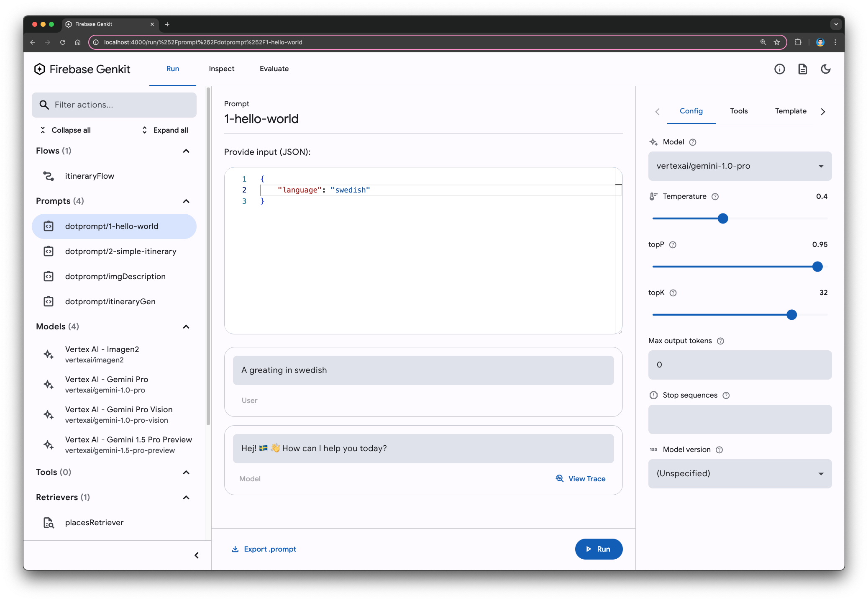
Task: Switch to the Template config tab
Action: point(791,111)
